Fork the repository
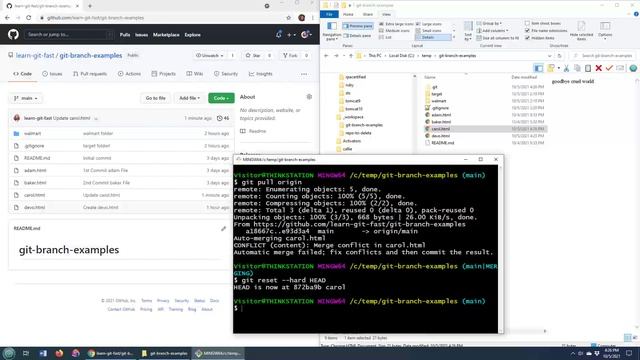This screenshot has width=640, height=360. click(290, 55)
